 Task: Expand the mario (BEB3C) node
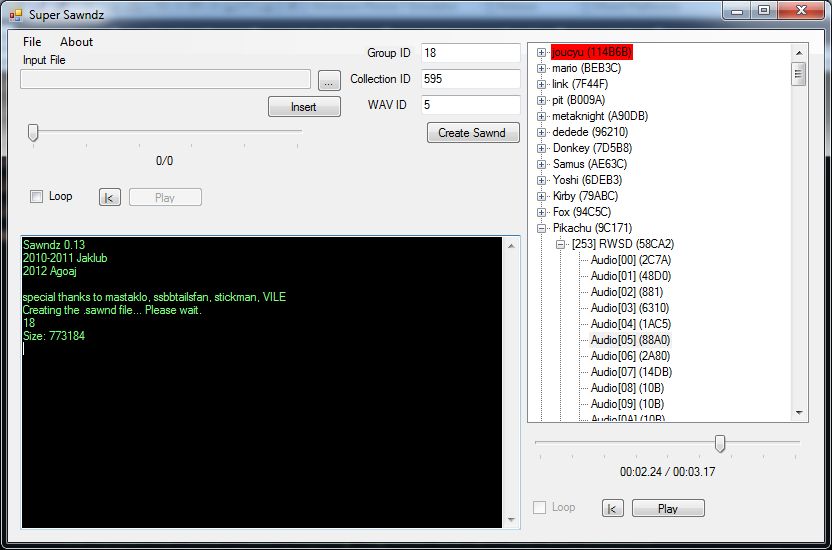pos(541,68)
